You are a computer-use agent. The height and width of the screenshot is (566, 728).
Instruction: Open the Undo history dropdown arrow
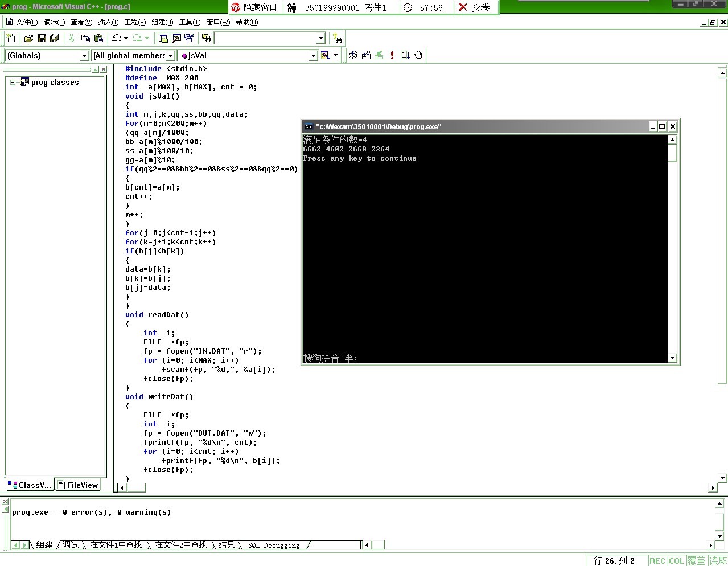(x=126, y=38)
